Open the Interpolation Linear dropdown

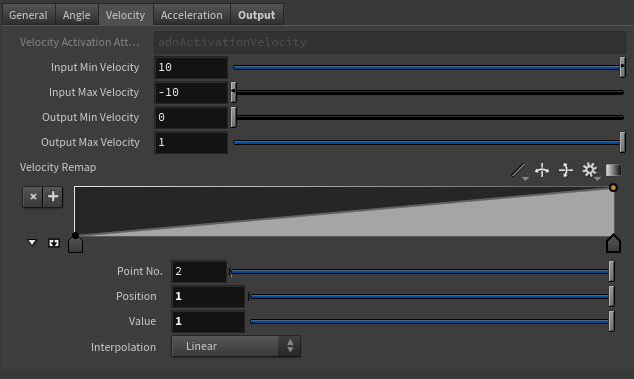click(236, 346)
